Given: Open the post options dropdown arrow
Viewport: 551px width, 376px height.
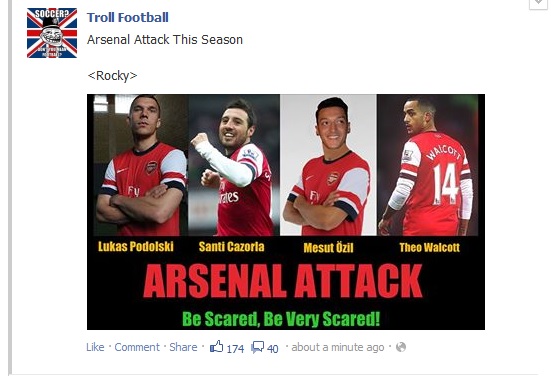Looking at the screenshot, I should point(540,4).
